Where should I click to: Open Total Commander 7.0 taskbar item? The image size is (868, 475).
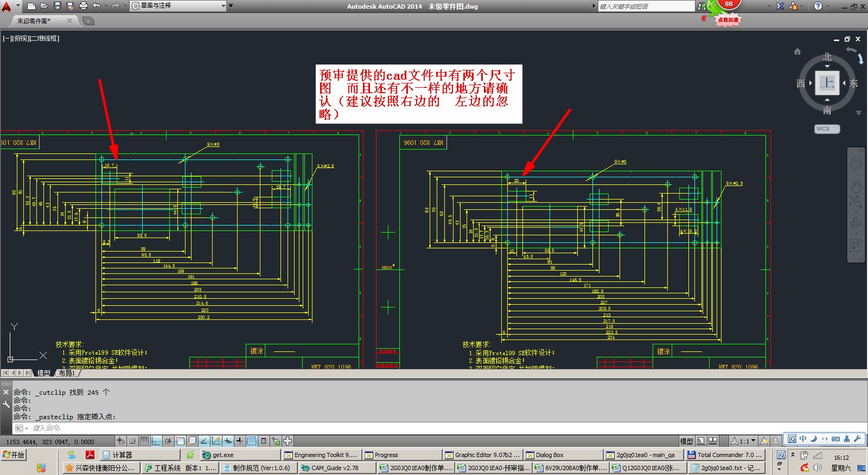coord(725,455)
